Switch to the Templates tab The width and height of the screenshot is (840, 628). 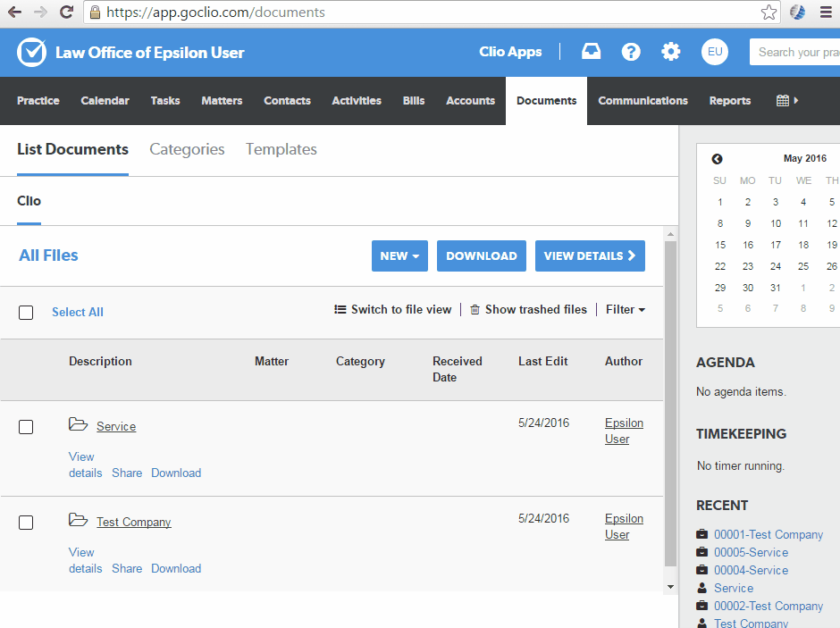click(x=281, y=149)
